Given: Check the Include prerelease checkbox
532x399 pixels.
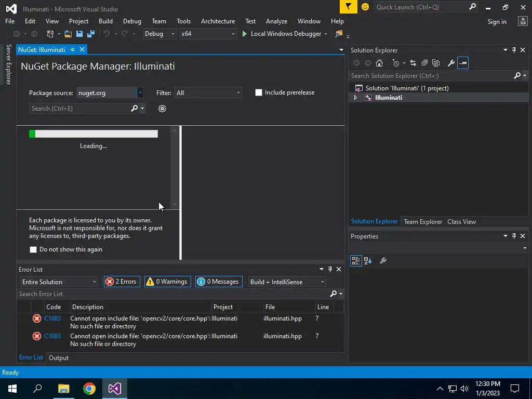Looking at the screenshot, I should point(259,92).
